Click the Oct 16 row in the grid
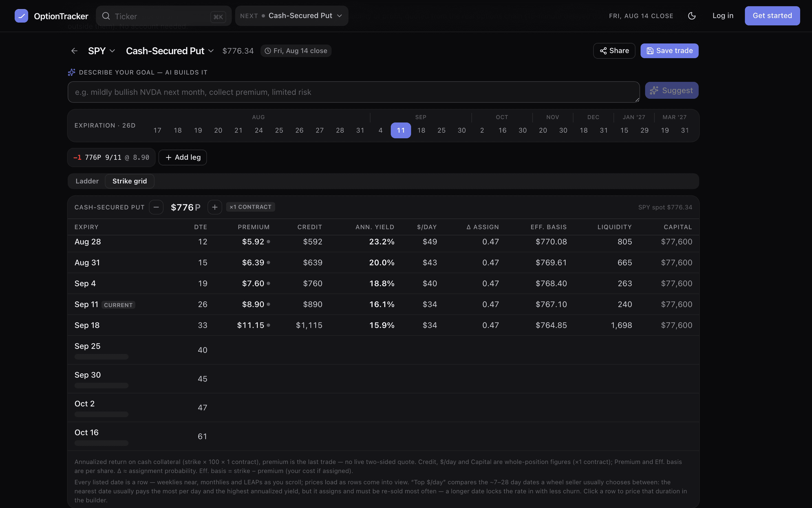This screenshot has width=812, height=508. click(383, 436)
